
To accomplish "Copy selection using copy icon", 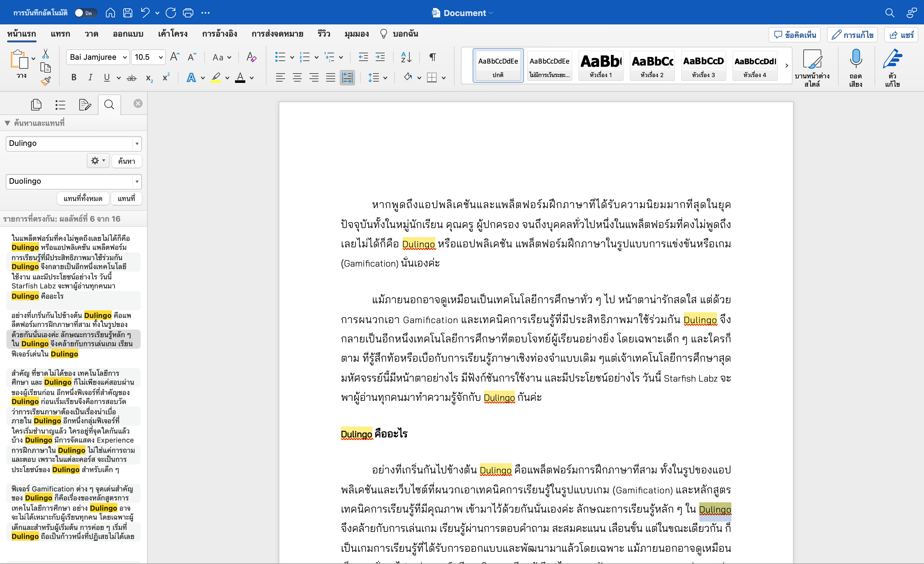I will click(45, 67).
